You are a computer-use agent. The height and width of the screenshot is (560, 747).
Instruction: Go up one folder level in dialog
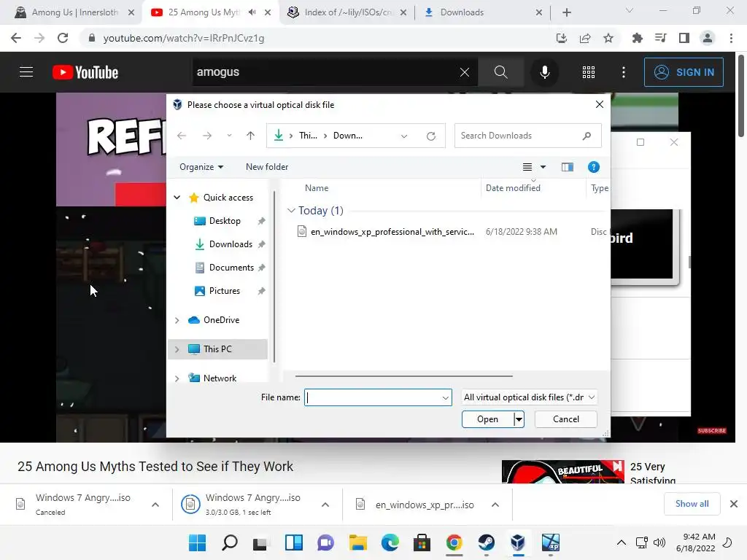pos(251,136)
